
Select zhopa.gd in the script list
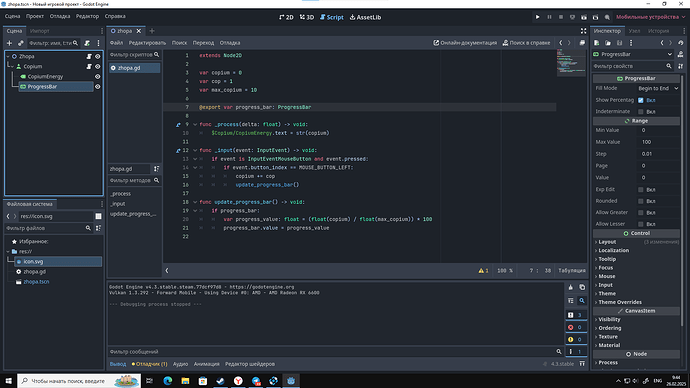135,68
